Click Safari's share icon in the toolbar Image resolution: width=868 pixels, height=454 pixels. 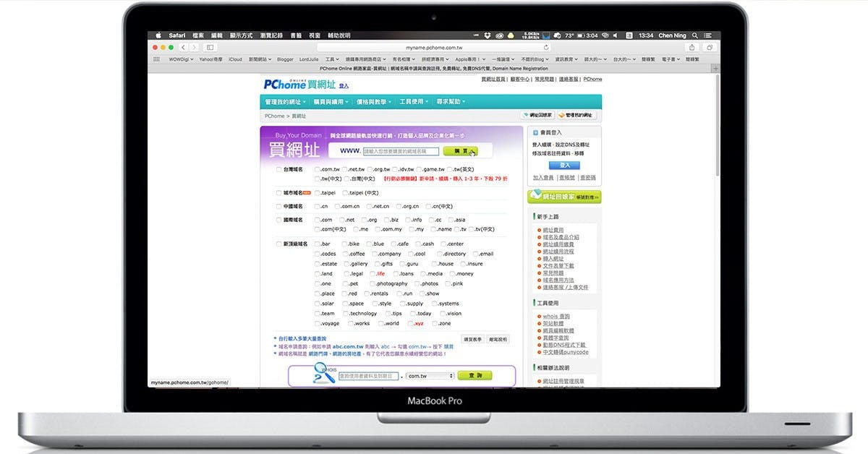coord(692,47)
